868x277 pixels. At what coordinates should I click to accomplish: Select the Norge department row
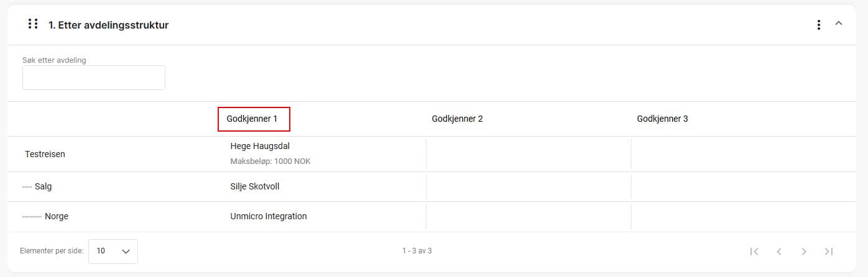click(x=57, y=216)
